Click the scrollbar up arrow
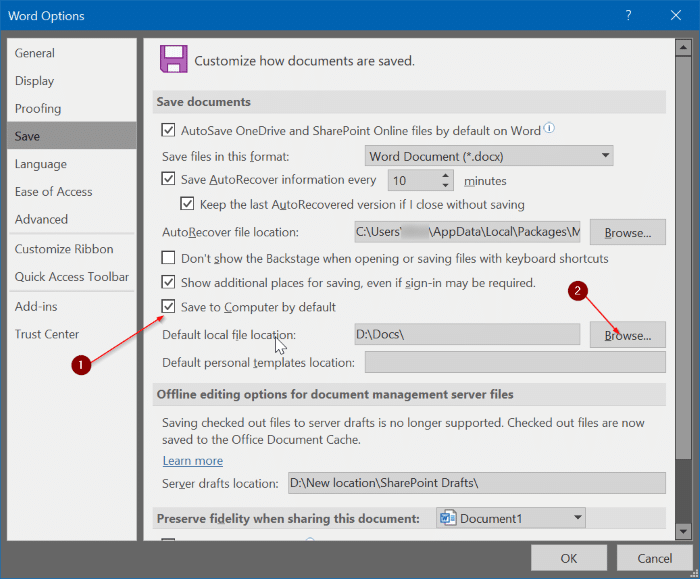Viewport: 700px width, 579px height. click(683, 47)
